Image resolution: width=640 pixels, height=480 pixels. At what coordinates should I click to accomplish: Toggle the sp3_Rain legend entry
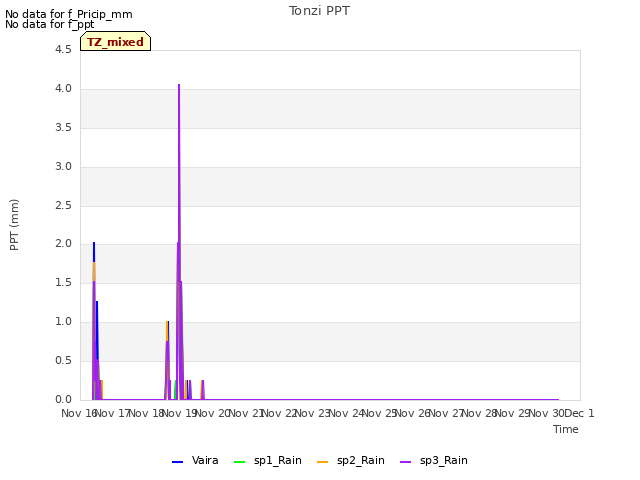tap(433, 460)
